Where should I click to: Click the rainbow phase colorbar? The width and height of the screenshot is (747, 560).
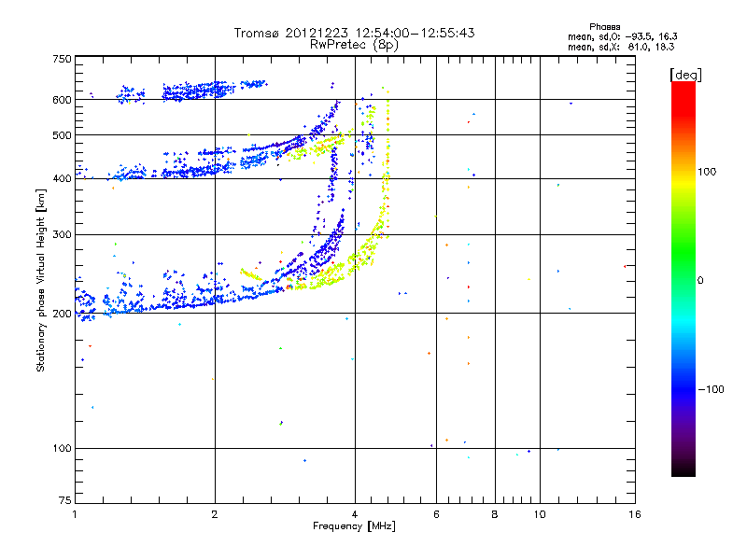[x=684, y=278]
